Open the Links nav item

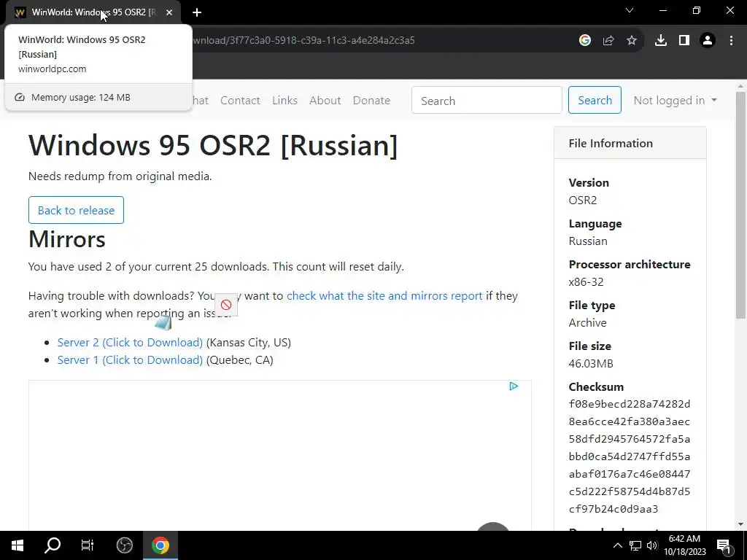[285, 101]
